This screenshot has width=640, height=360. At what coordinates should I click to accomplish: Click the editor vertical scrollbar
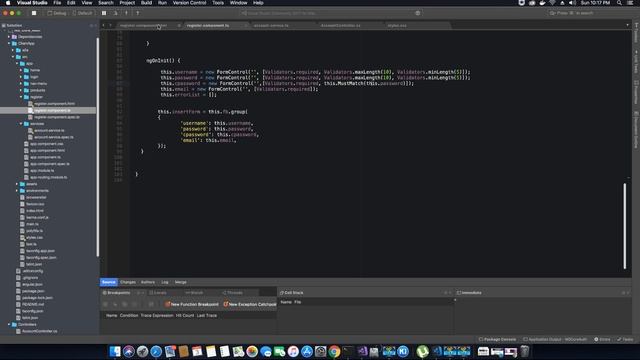pos(624,226)
